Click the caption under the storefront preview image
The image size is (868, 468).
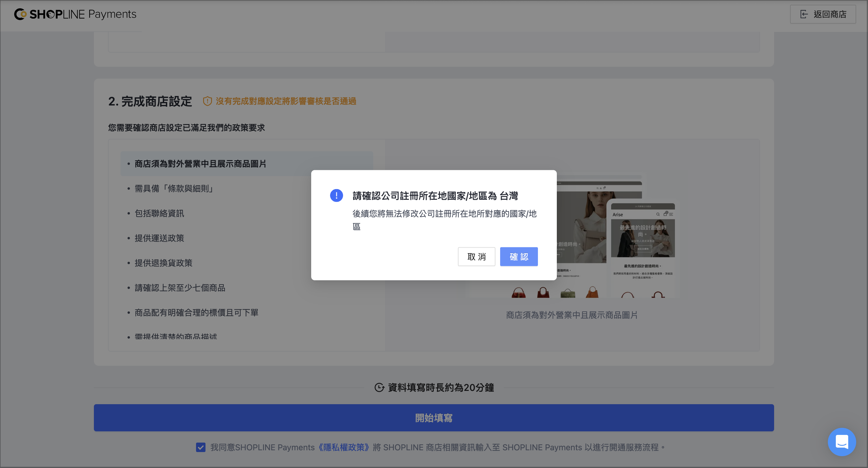(572, 315)
